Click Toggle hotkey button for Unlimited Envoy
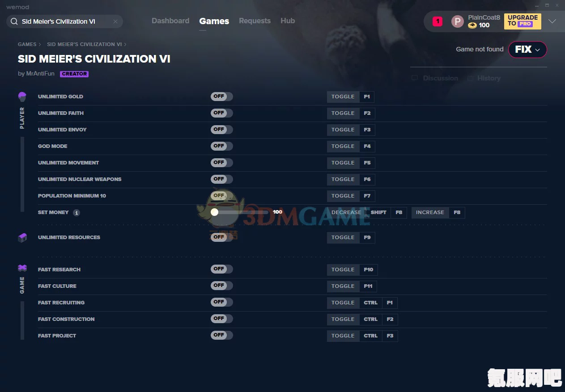This screenshot has height=392, width=565. tap(343, 130)
